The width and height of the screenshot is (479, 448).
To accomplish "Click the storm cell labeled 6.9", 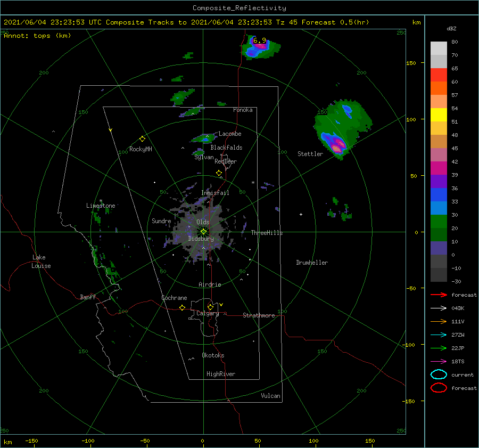I will (x=260, y=48).
